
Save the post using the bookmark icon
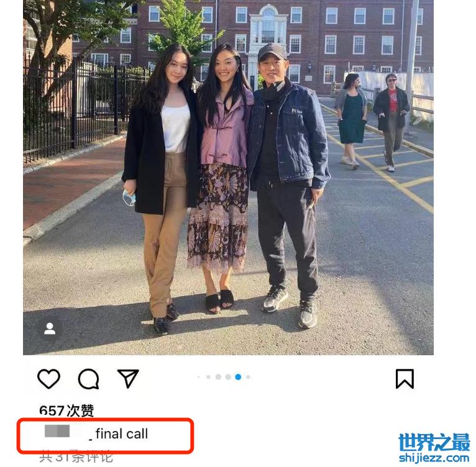pos(405,379)
